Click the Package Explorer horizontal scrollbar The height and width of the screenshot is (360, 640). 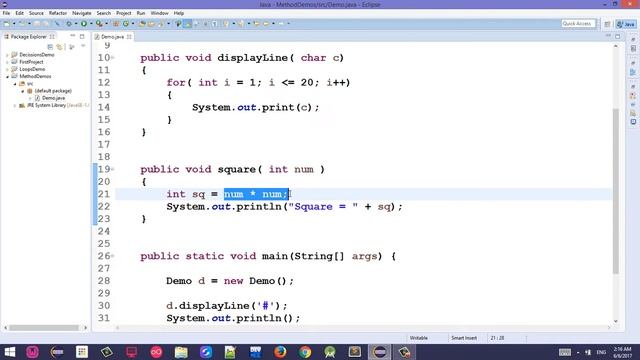pyautogui.click(x=44, y=327)
